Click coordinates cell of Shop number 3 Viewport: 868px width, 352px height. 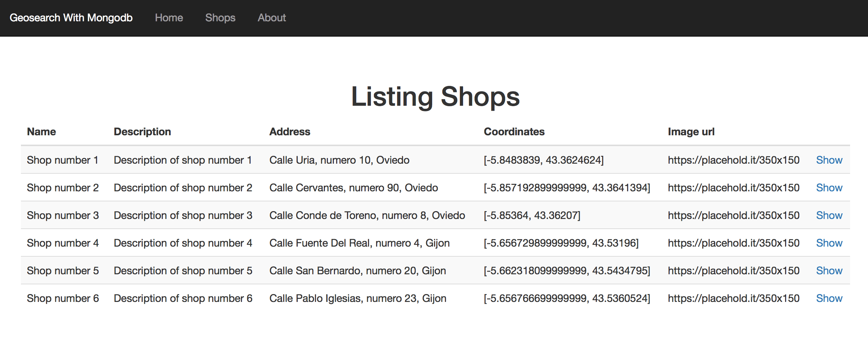point(532,215)
